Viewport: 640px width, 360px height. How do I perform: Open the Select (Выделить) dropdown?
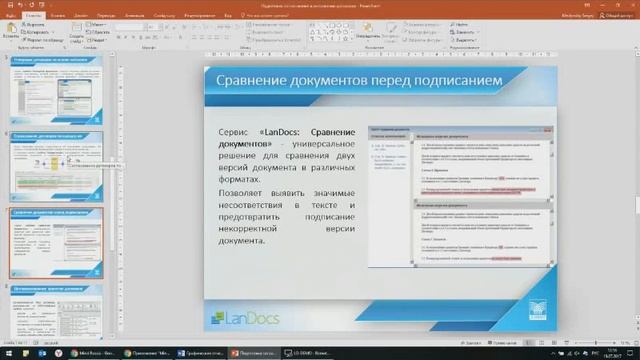(x=464, y=40)
